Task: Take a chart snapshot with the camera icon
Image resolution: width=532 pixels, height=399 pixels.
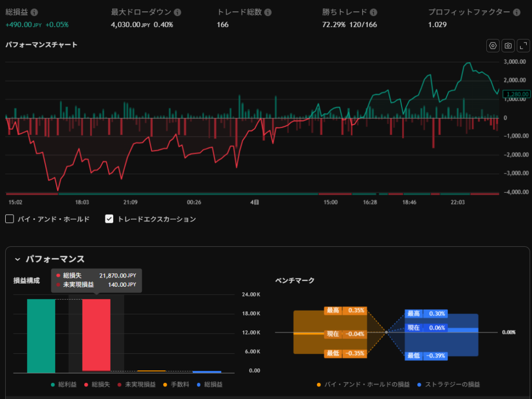Action: coord(508,46)
